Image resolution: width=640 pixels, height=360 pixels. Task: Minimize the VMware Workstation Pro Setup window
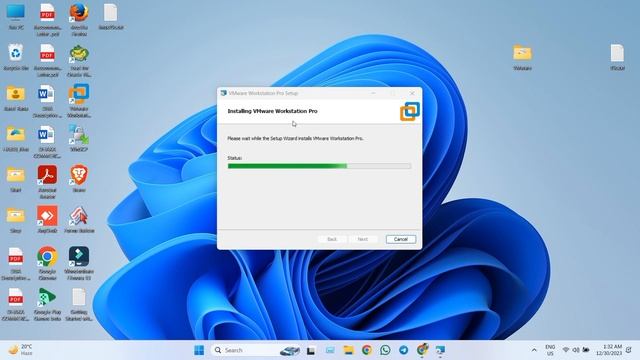[373, 93]
